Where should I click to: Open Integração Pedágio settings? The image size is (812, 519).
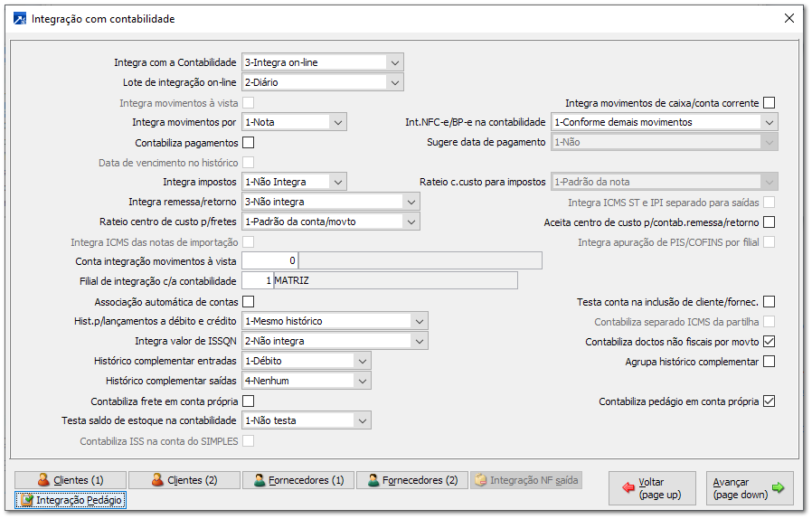[71, 500]
